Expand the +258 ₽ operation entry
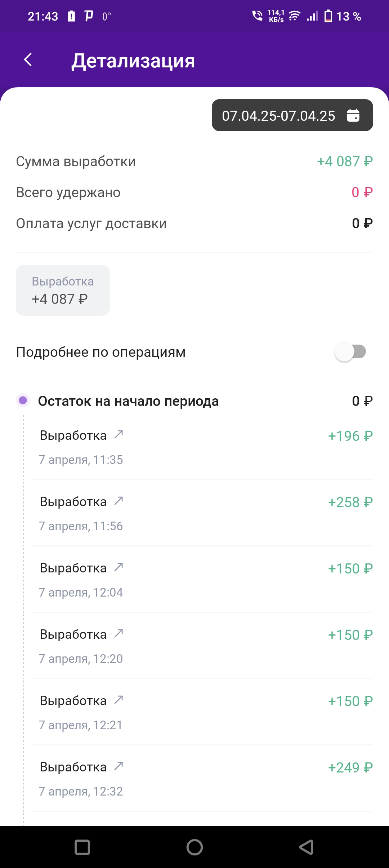This screenshot has width=389, height=868. 202,513
